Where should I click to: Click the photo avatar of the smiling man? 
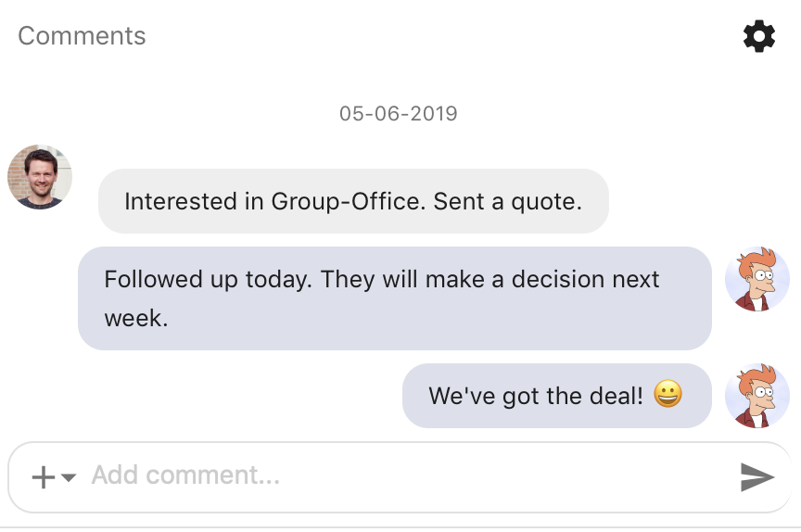(x=40, y=177)
